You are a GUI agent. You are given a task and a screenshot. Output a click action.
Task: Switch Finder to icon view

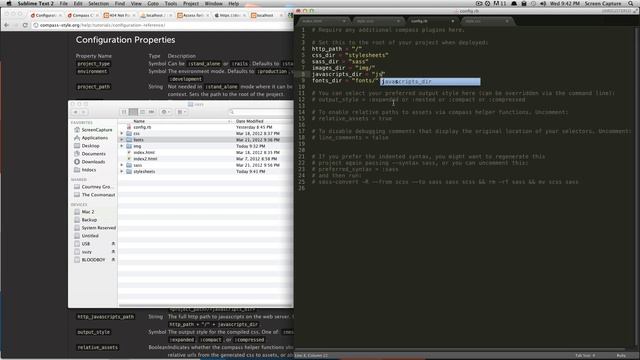124,112
